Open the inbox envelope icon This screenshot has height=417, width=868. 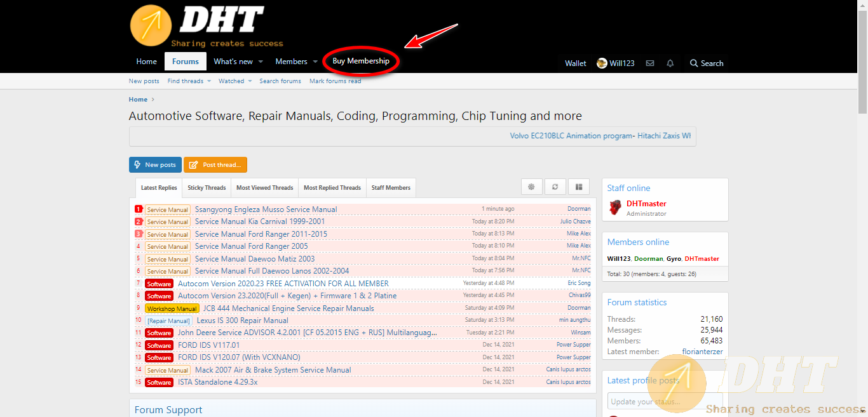pyautogui.click(x=650, y=63)
